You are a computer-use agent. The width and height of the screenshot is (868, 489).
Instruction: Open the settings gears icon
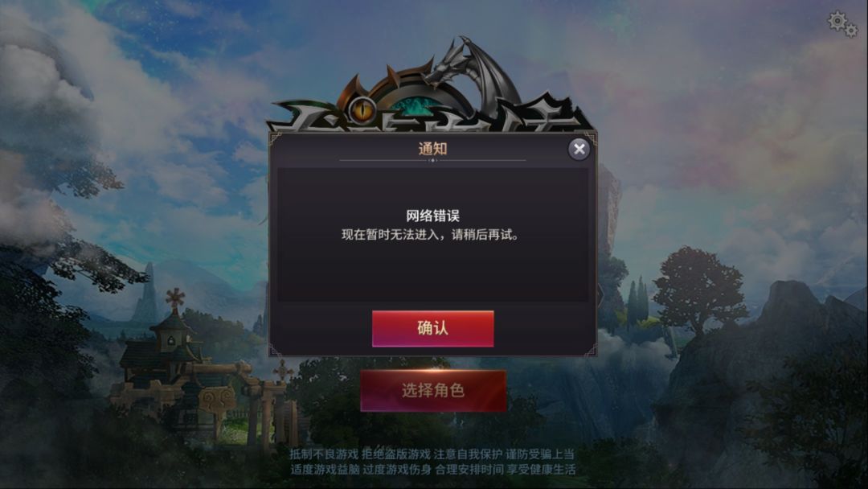pos(842,24)
